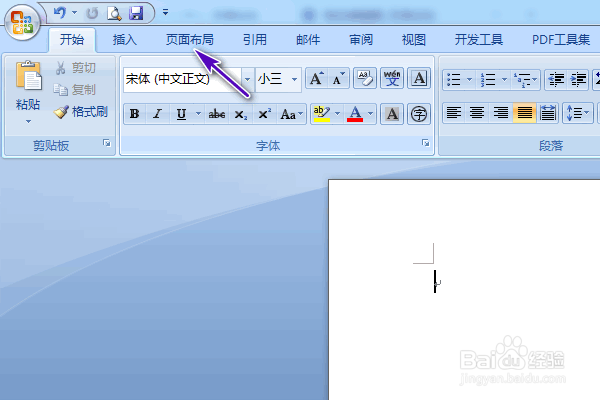Center the paragraph text
The image size is (600, 400).
(x=477, y=113)
